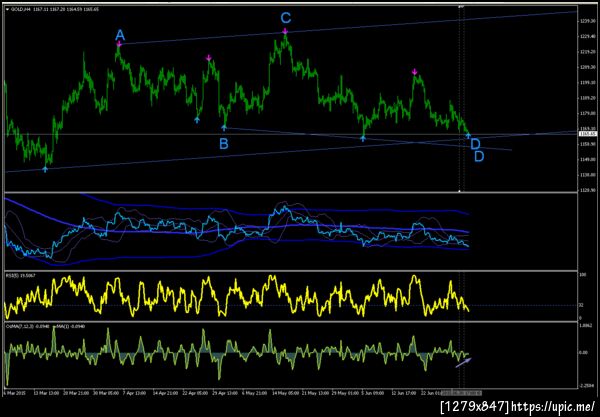Click the RSI indicator label
Image resolution: width=600 pixels, height=417 pixels.
click(x=21, y=275)
